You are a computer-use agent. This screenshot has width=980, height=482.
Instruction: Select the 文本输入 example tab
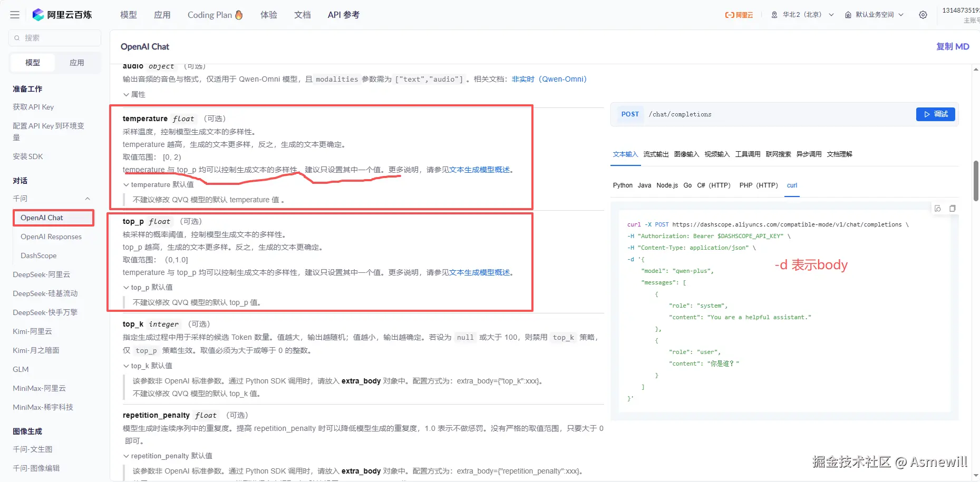(626, 154)
